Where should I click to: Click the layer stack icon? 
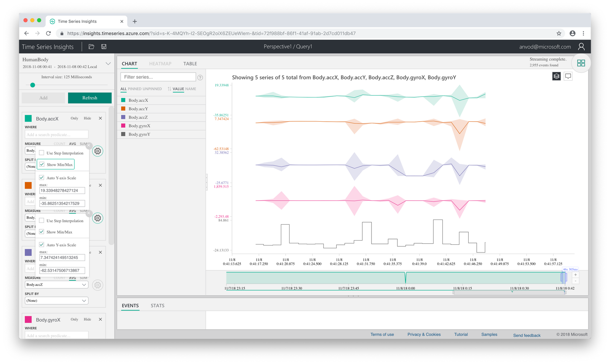pos(556,76)
